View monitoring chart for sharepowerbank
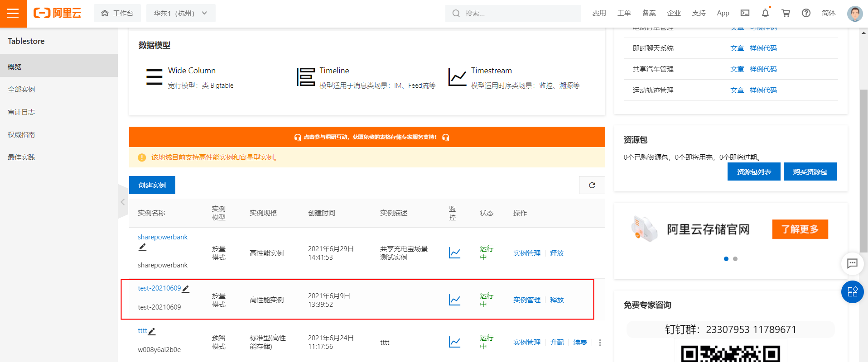868x362 pixels. tap(454, 253)
